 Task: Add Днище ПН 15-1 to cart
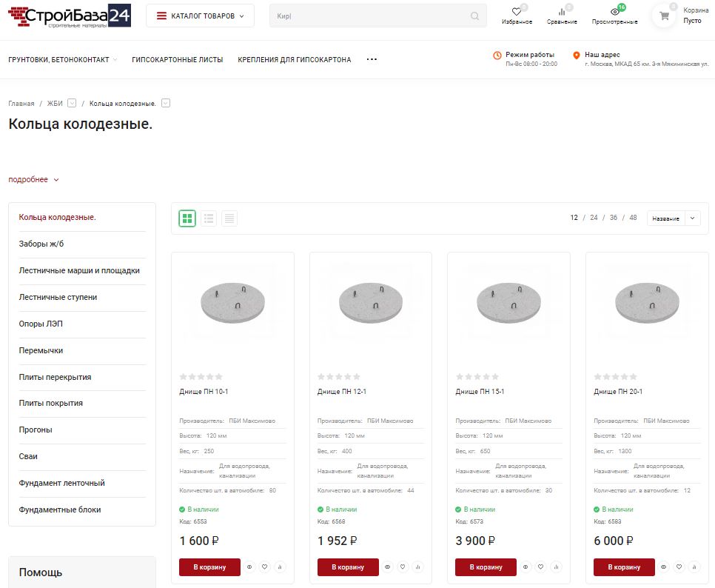pyautogui.click(x=486, y=567)
